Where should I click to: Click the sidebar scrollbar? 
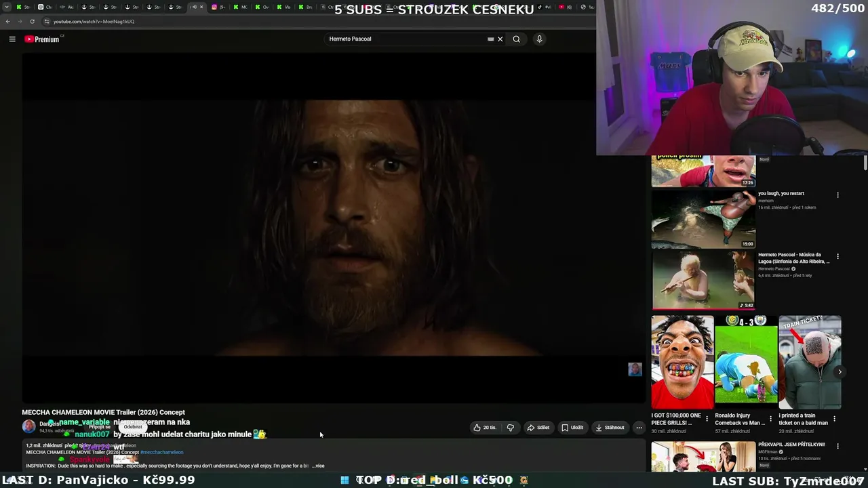coord(865,163)
